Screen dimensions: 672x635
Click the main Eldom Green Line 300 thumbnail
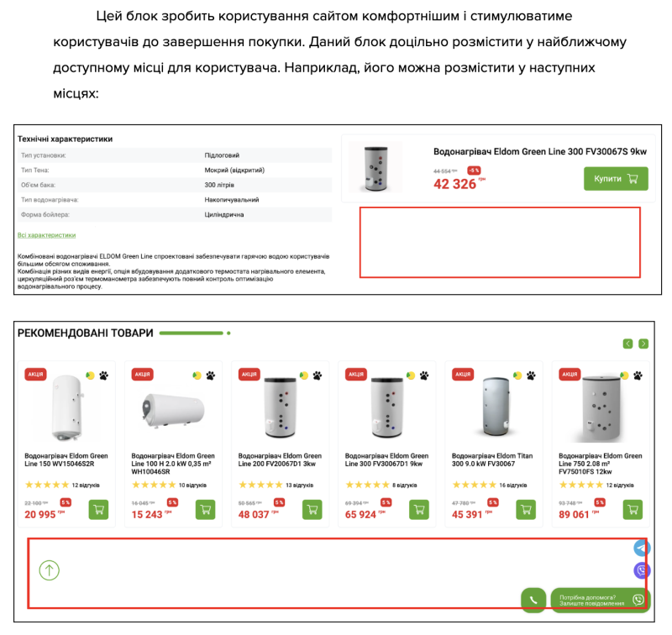click(x=375, y=168)
